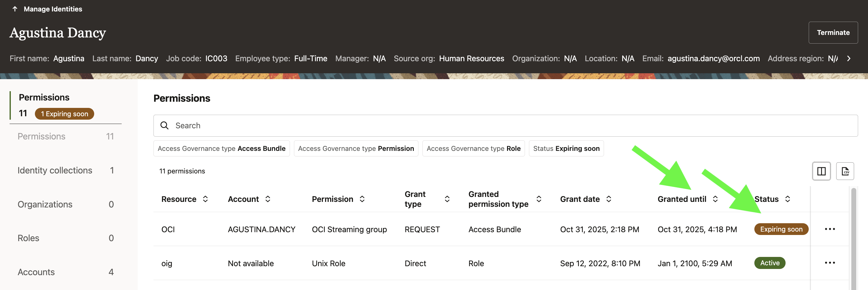Export the permissions list via the CSV icon

pos(845,171)
